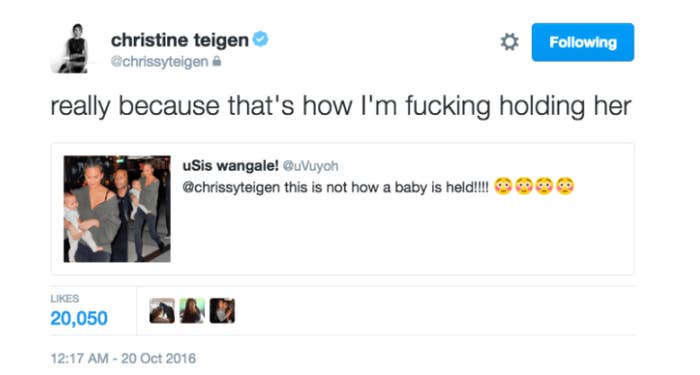Open the christine teigen display name

(x=179, y=40)
